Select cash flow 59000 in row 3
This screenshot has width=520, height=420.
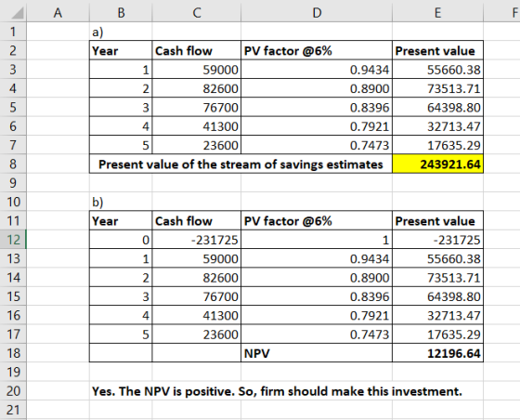[196, 70]
